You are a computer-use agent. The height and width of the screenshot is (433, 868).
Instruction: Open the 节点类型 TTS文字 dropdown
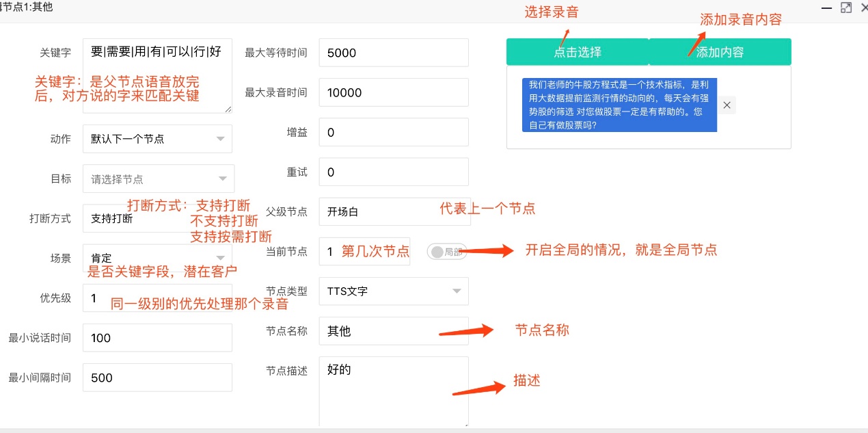(x=393, y=291)
